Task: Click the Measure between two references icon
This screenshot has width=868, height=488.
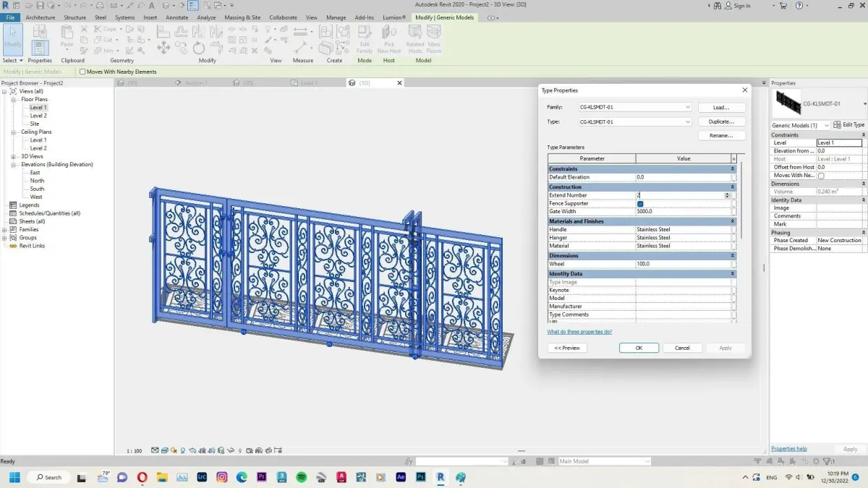Action: [299, 32]
